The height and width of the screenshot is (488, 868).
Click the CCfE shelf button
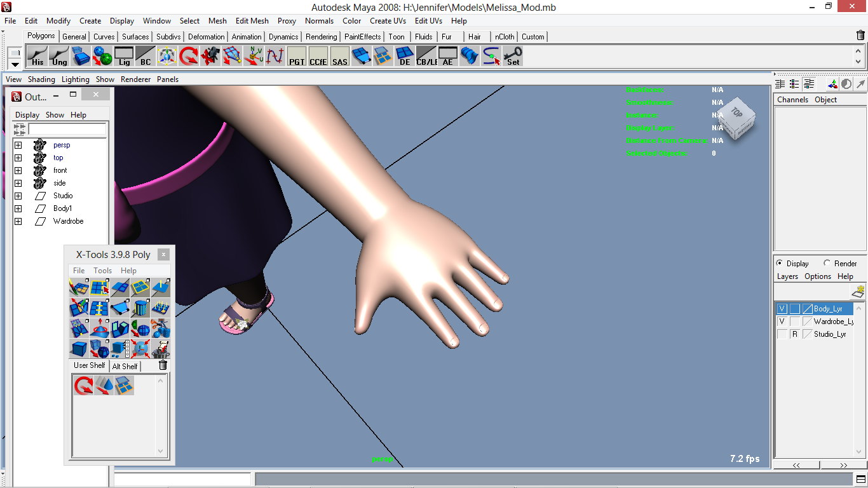pyautogui.click(x=318, y=57)
